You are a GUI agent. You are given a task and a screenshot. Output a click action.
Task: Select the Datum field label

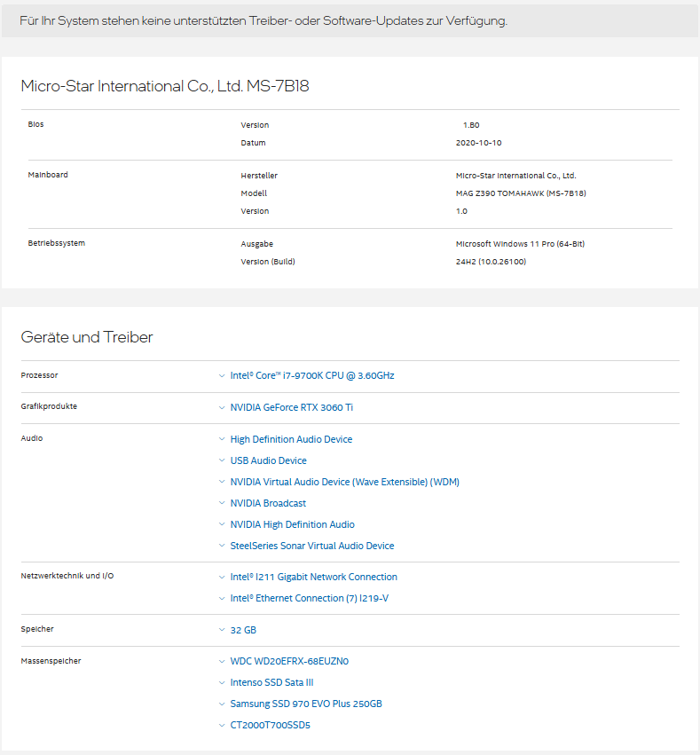[x=253, y=143]
